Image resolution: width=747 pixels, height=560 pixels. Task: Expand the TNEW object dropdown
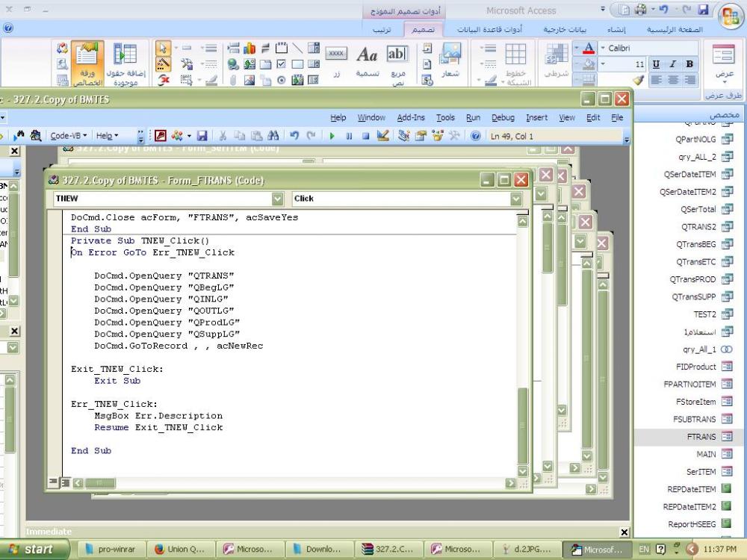(277, 199)
